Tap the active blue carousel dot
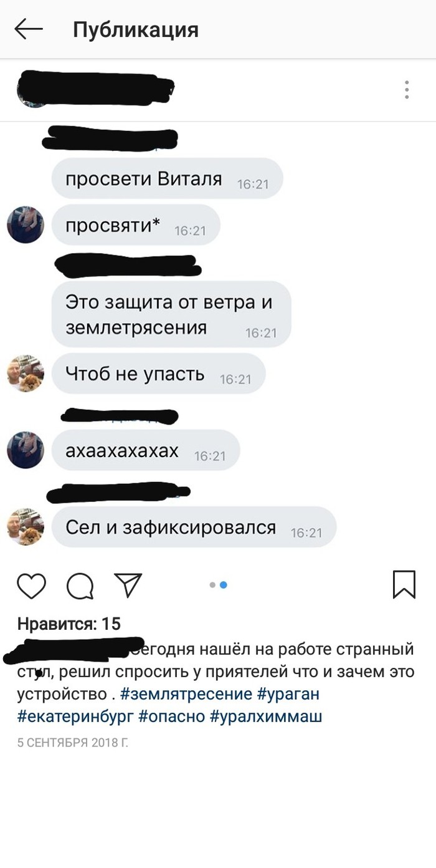 tap(224, 585)
